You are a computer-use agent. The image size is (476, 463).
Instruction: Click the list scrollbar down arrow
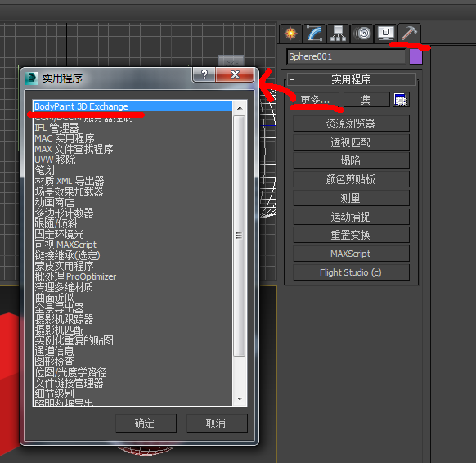pos(240,398)
